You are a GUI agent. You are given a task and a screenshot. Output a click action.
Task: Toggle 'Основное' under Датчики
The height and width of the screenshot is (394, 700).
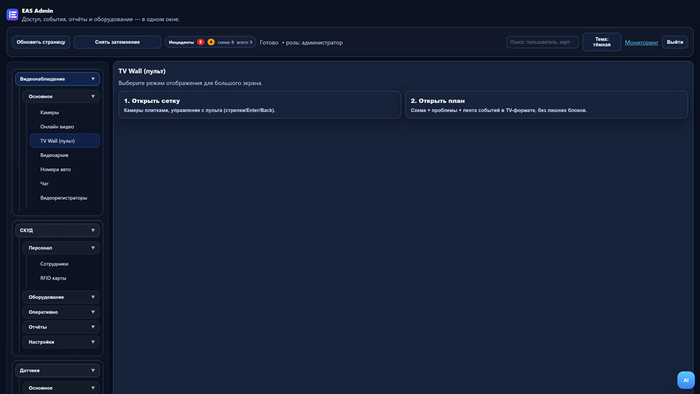(61, 388)
